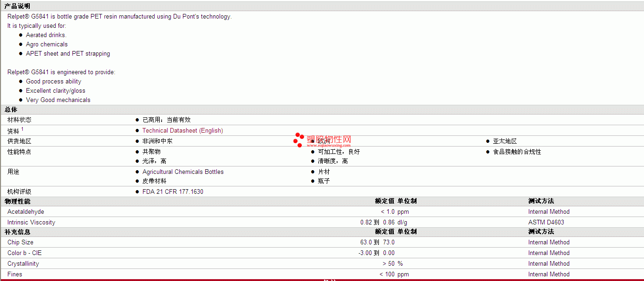This screenshot has height=281, width=644.
Task: Select the 产品说明 section header
Action: click(18, 6)
